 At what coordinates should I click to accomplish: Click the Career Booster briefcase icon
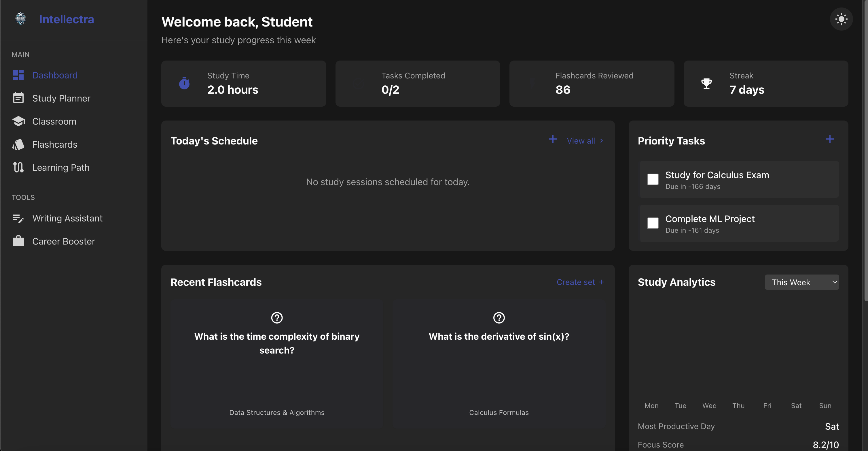[x=18, y=242]
